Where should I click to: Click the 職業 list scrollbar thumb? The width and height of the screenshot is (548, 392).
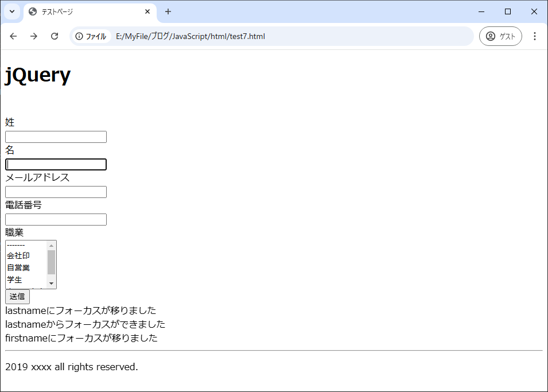(52, 262)
